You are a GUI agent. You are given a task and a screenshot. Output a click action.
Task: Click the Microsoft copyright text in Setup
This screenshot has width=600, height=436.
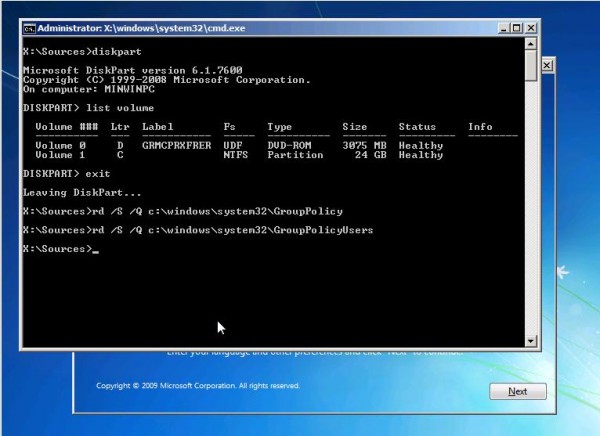[x=197, y=385]
